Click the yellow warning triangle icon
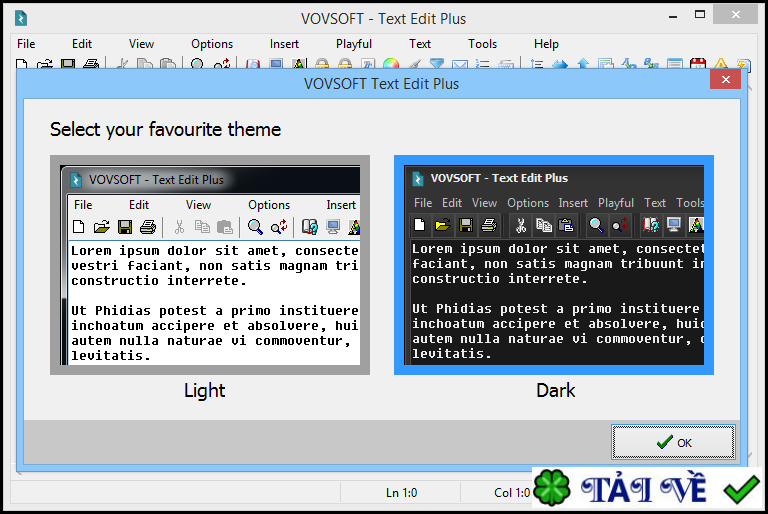Image resolution: width=768 pixels, height=514 pixels. point(720,64)
